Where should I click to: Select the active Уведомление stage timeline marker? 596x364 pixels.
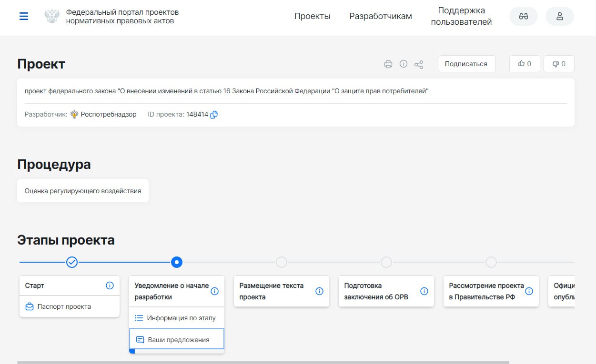(177, 262)
